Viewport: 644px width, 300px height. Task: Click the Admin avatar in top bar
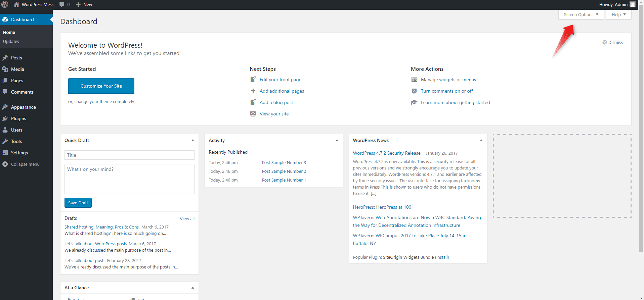click(633, 5)
